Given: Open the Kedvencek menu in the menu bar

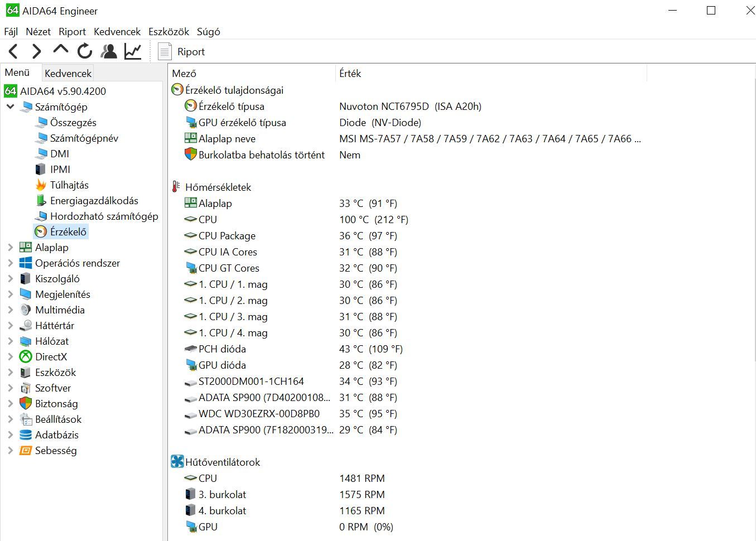Looking at the screenshot, I should point(117,32).
